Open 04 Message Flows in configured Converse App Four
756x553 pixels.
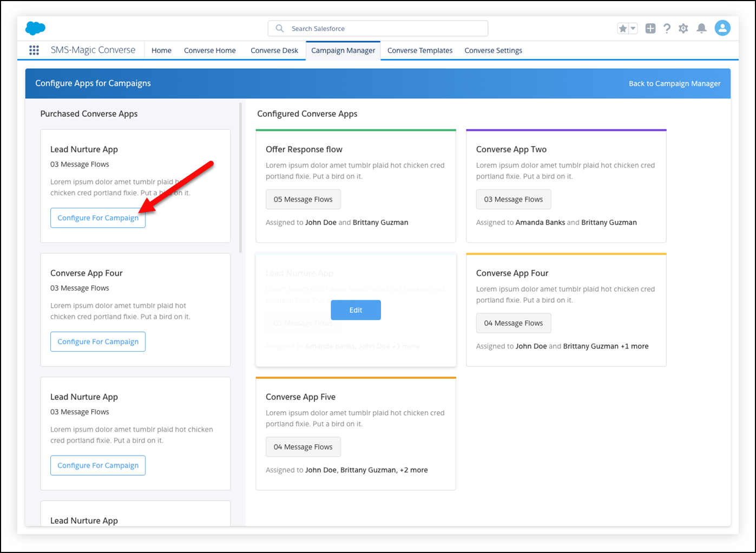(514, 323)
